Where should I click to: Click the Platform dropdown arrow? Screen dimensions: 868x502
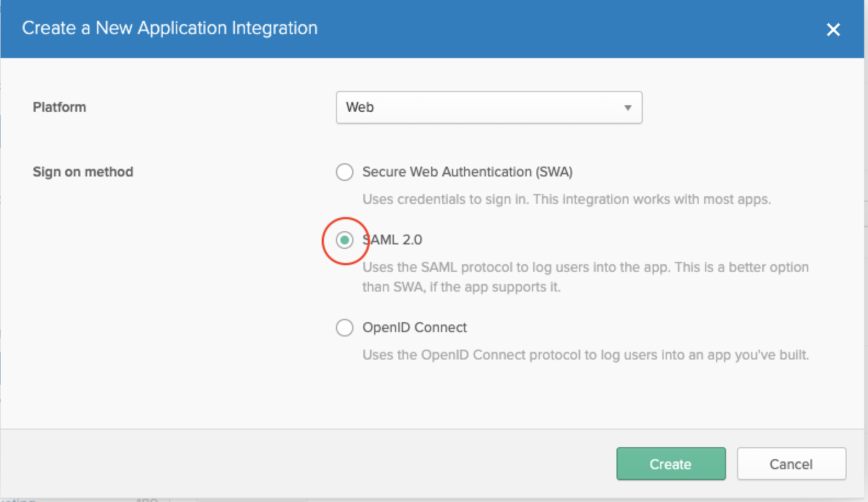[x=628, y=108]
